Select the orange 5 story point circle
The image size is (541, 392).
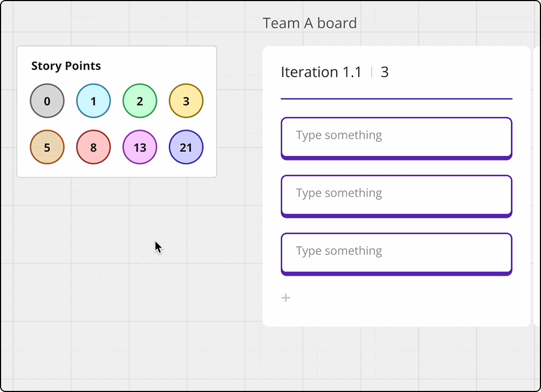point(47,147)
